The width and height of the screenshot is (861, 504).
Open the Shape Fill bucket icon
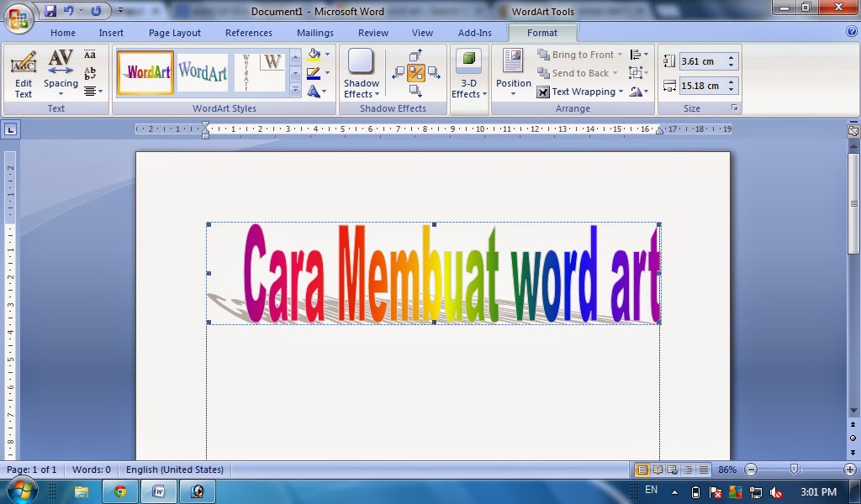tap(314, 54)
